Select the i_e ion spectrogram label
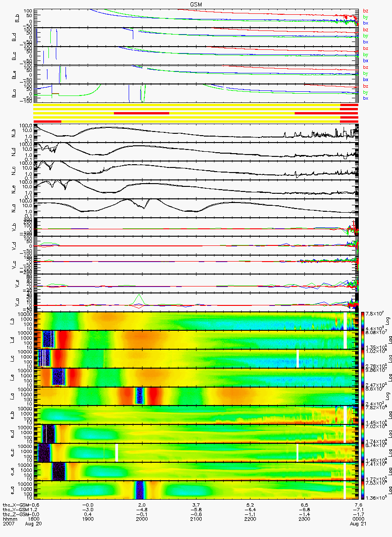Viewport: 392px width, 537px height. pos(12,377)
